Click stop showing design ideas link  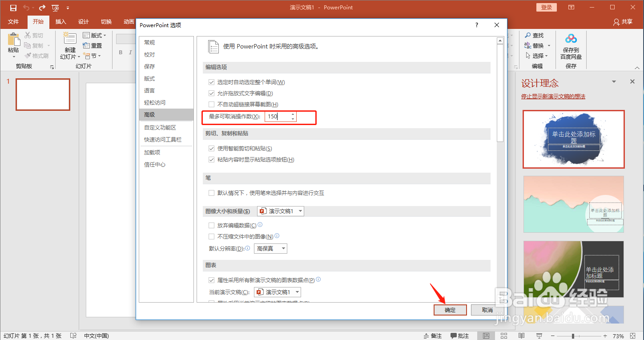pyautogui.click(x=553, y=97)
